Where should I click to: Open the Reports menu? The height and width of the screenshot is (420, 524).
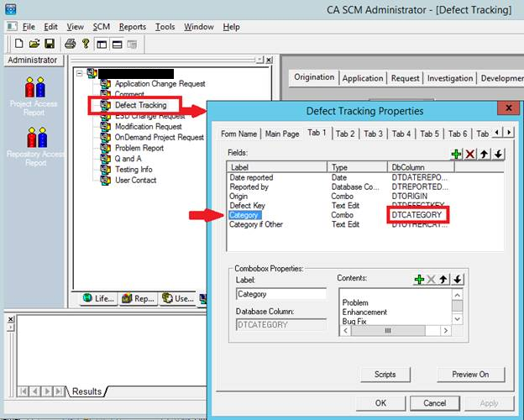(133, 27)
